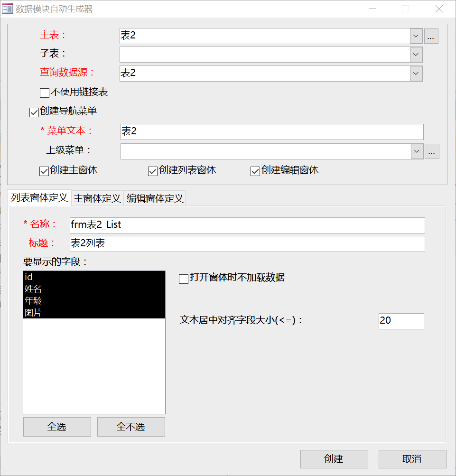Image resolution: width=456 pixels, height=476 pixels.
Task: Close the 数据模块自动生成器 window
Action: point(439,9)
